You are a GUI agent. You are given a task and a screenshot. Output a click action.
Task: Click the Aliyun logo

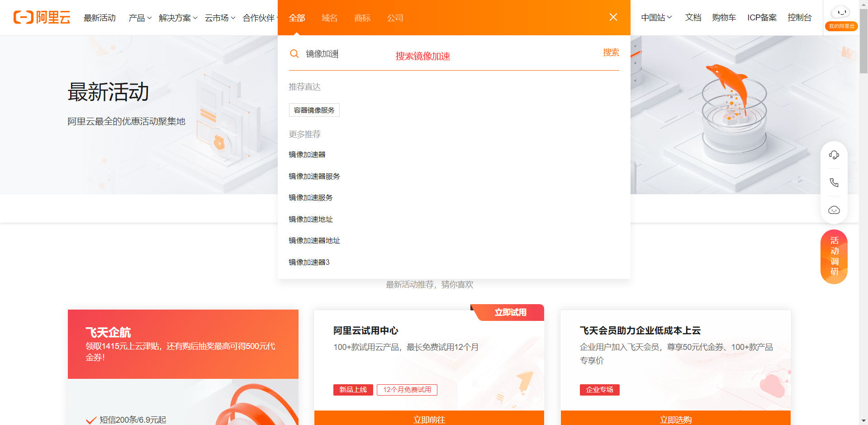coord(42,17)
